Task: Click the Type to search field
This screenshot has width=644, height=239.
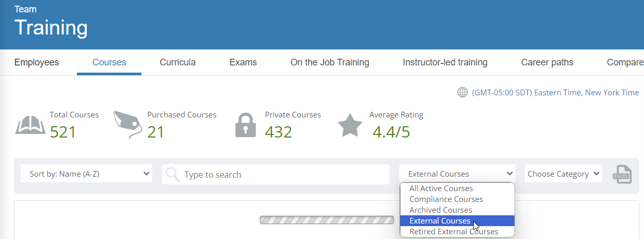Action: pyautogui.click(x=276, y=175)
